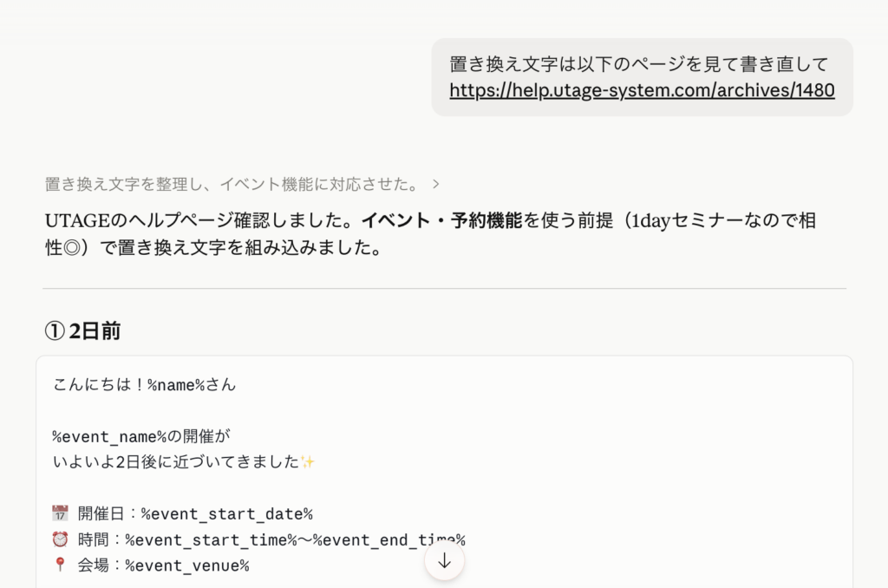Image resolution: width=888 pixels, height=588 pixels.
Task: Click the chevron icon after the thought summary
Action: 436,184
